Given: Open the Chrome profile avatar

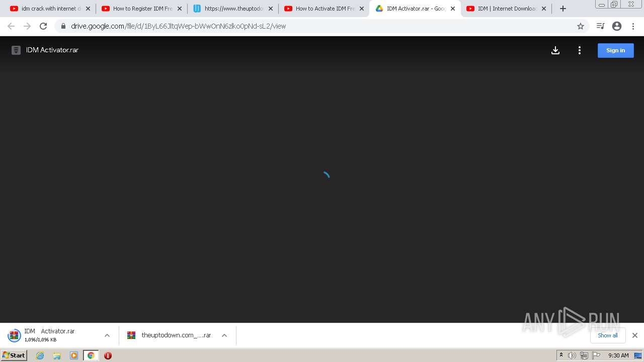Looking at the screenshot, I should 617,26.
